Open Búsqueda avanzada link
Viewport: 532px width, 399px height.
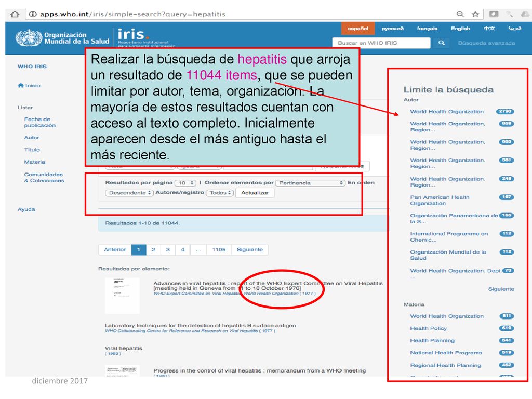486,43
